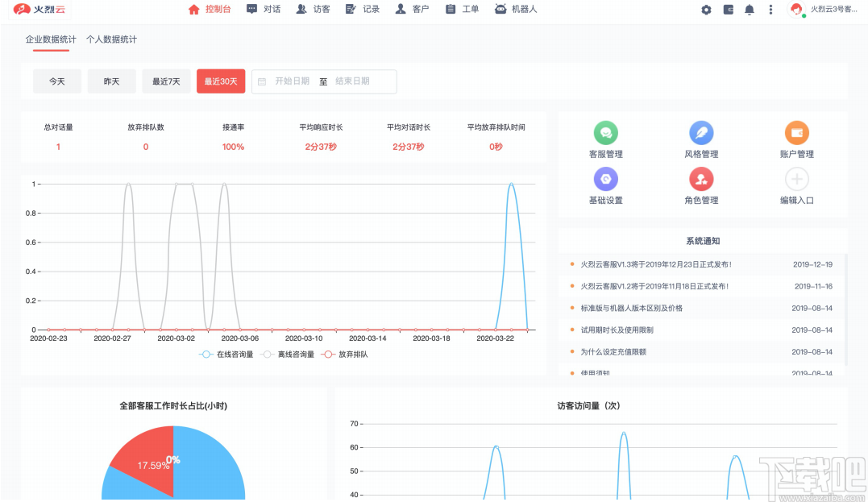
Task: Click the 访客访问量（次）chart title
Action: coord(588,405)
